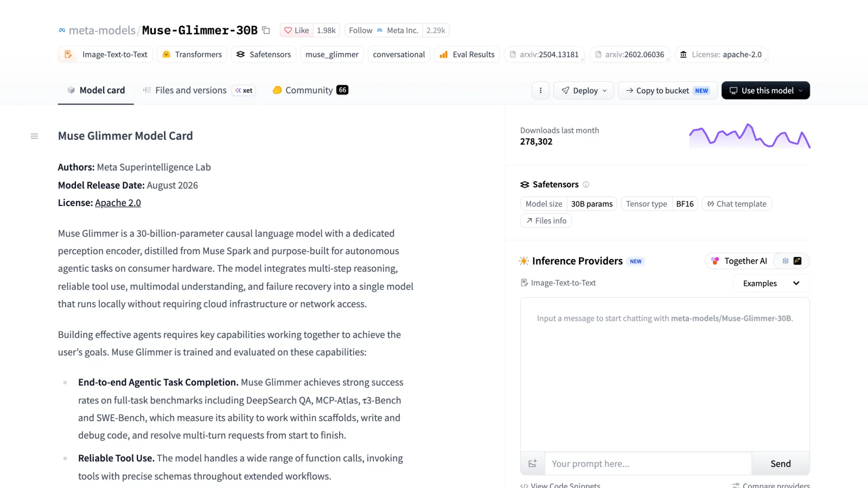Focus the Your prompt here input field
This screenshot has height=488, width=868.
(648, 464)
